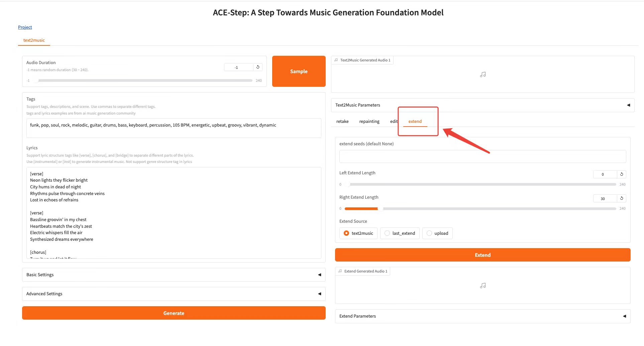Open the repainting tab
The height and width of the screenshot is (346, 644).
369,122
